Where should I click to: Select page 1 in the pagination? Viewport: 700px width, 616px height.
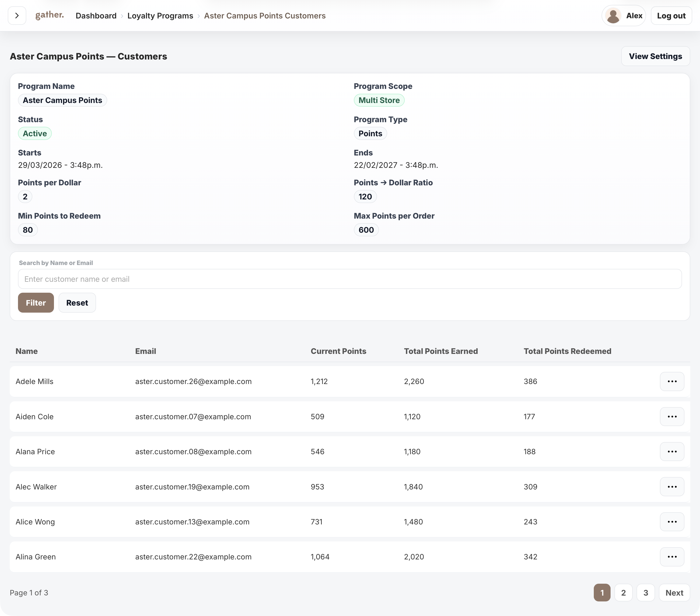[602, 593]
